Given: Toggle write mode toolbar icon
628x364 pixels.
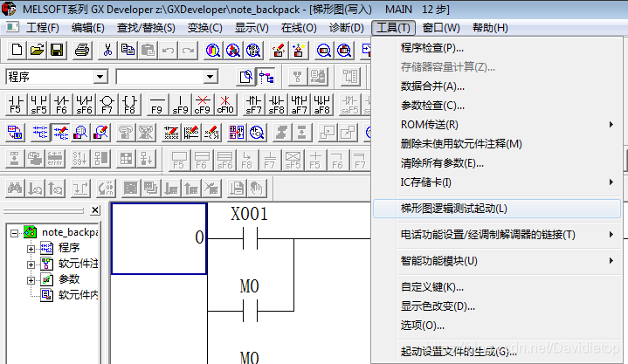Looking at the screenshot, I should coord(60,133).
